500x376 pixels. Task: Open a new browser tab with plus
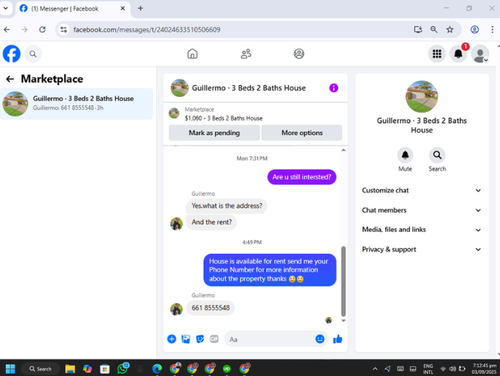pyautogui.click(x=140, y=8)
